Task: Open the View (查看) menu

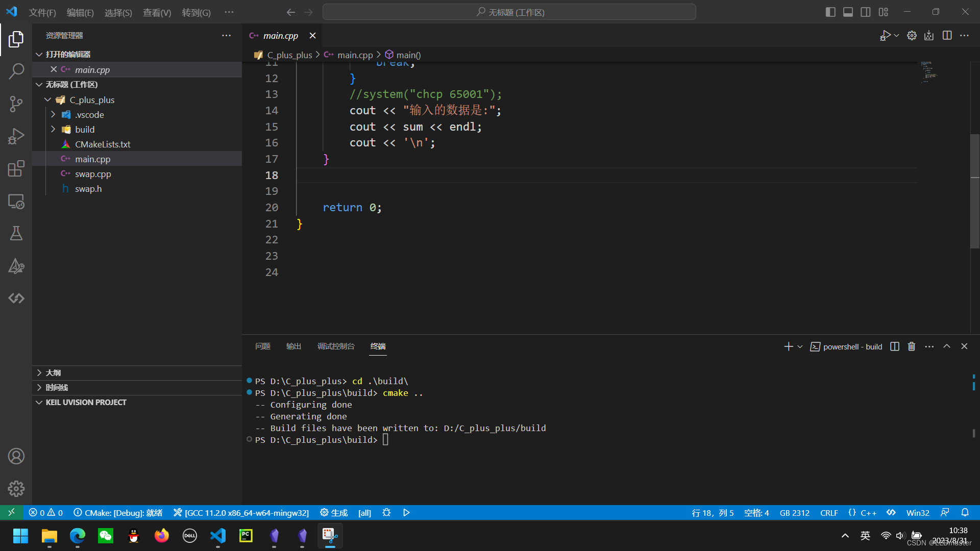Action: 157,12
